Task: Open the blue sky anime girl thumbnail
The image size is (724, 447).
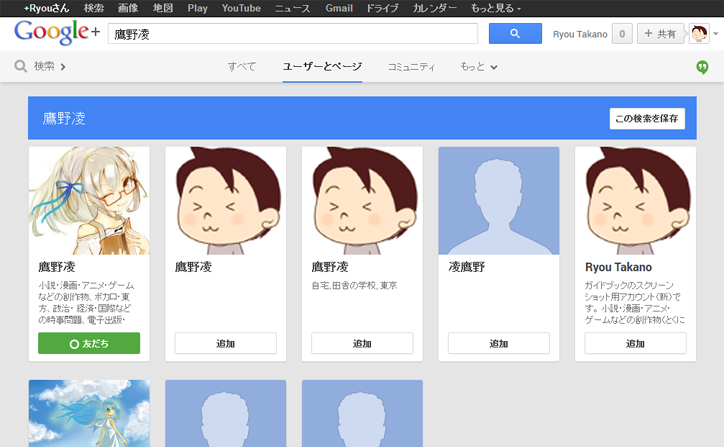Action: click(x=89, y=413)
